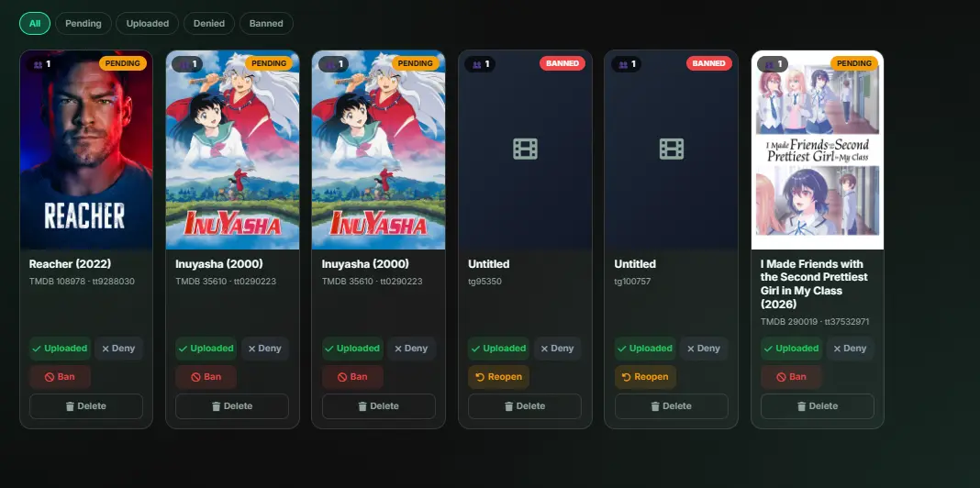
Task: Select the All filter tab
Action: coord(34,23)
